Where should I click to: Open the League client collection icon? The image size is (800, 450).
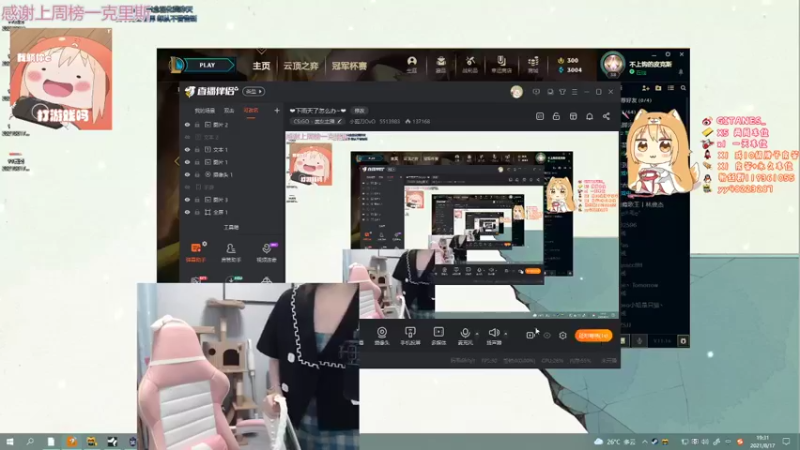[441, 64]
